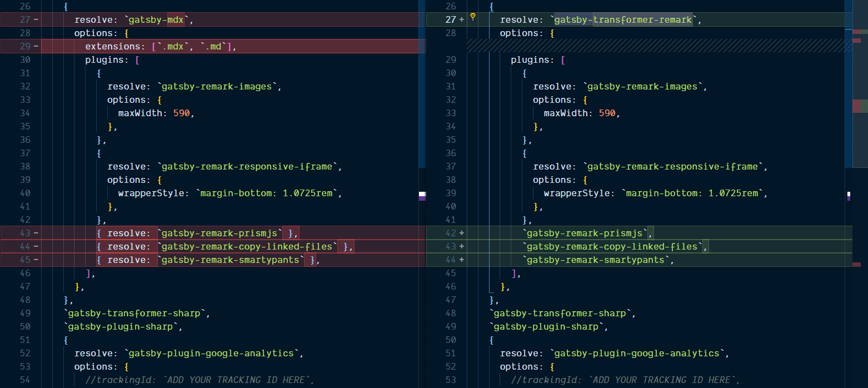Click the minus marker on removed line 45
This screenshot has width=868, height=388.
[x=36, y=260]
